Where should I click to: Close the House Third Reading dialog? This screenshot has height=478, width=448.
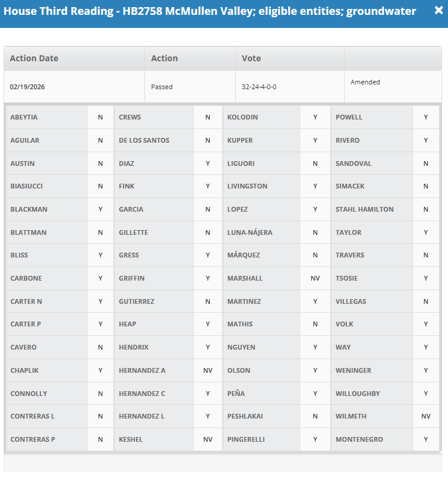[438, 11]
